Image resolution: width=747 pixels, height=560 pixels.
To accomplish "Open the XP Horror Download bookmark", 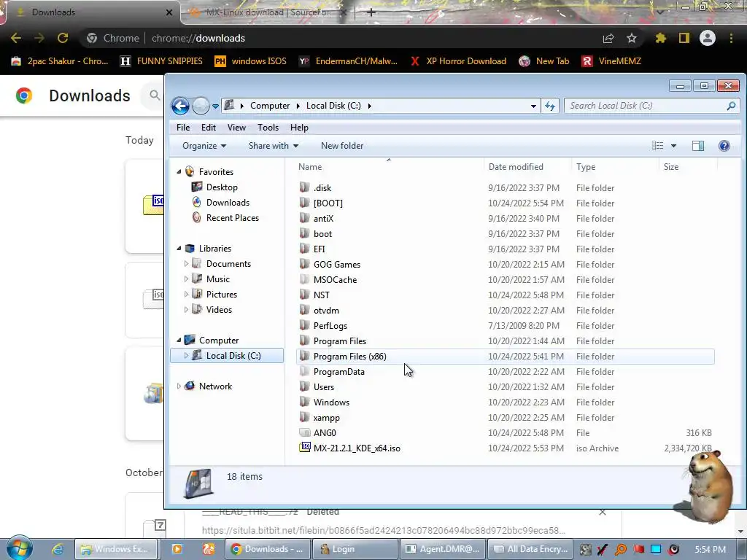I will (x=458, y=61).
